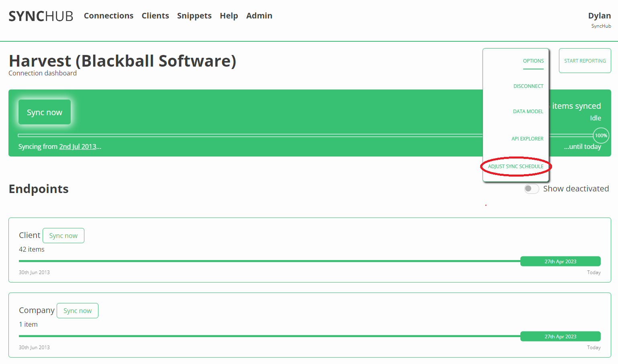618x364 pixels.
Task: Collapse the OPTIONS dropdown
Action: tap(533, 61)
